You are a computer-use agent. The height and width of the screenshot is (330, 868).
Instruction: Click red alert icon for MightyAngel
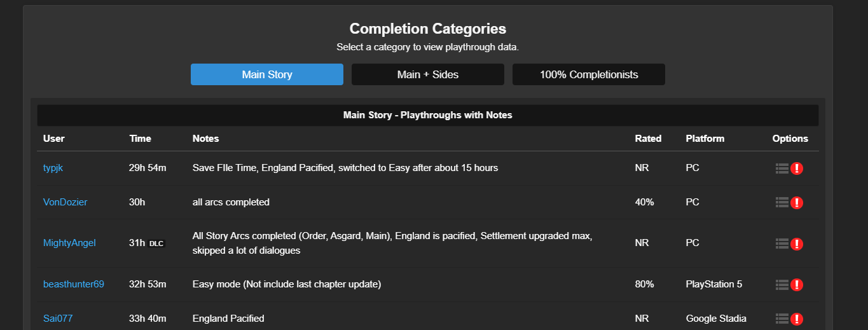click(797, 244)
